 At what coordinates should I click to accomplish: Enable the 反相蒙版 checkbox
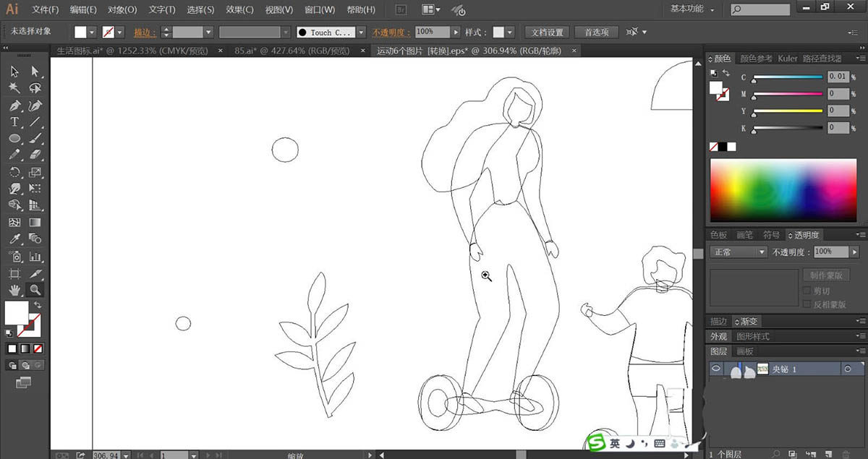[807, 304]
